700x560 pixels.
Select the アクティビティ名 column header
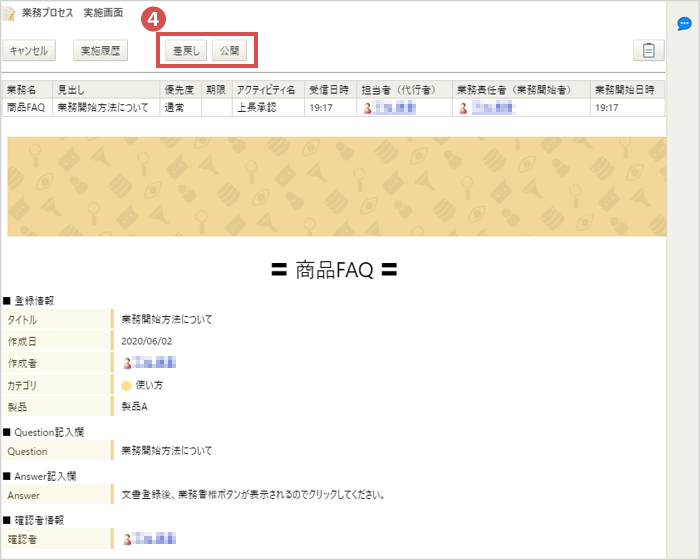[268, 90]
